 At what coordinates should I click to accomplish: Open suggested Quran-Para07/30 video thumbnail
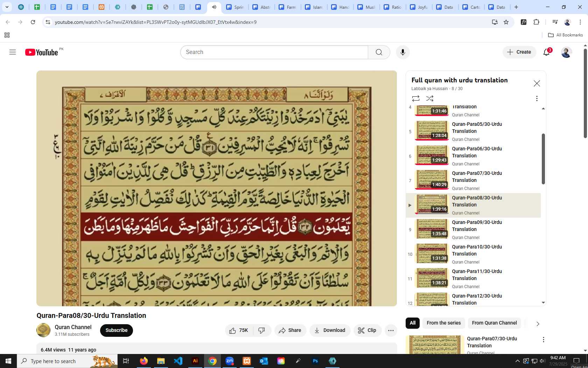(x=435, y=345)
